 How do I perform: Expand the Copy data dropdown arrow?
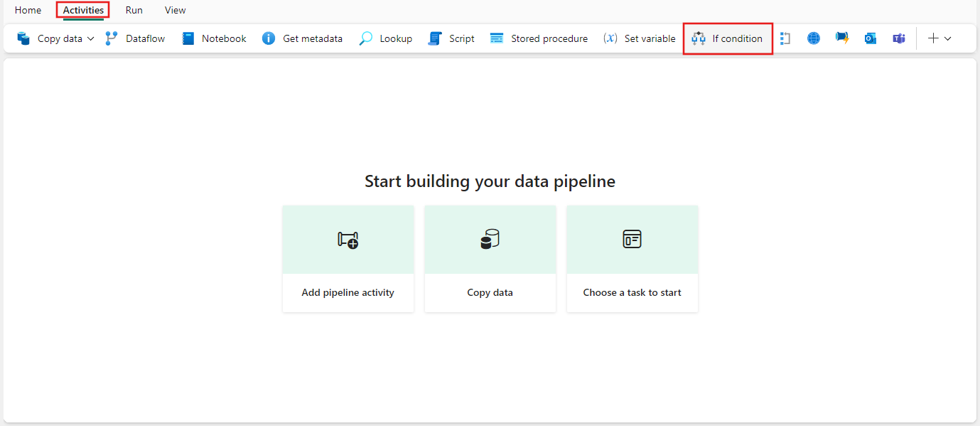pos(91,38)
